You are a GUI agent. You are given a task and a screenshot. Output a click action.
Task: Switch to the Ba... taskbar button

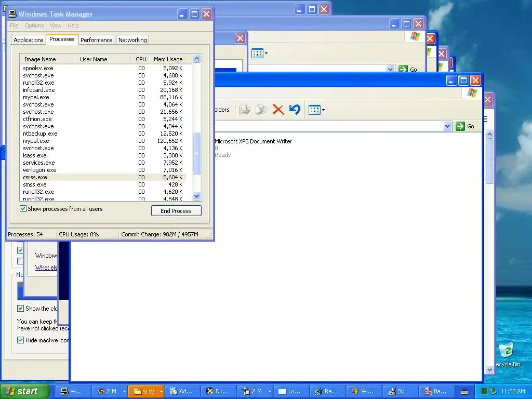point(436,391)
